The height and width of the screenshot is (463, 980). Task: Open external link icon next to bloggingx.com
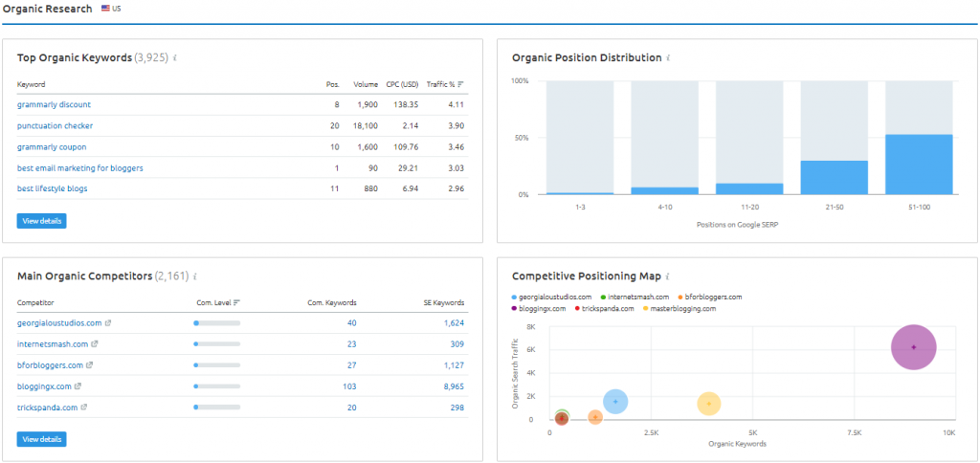point(78,386)
